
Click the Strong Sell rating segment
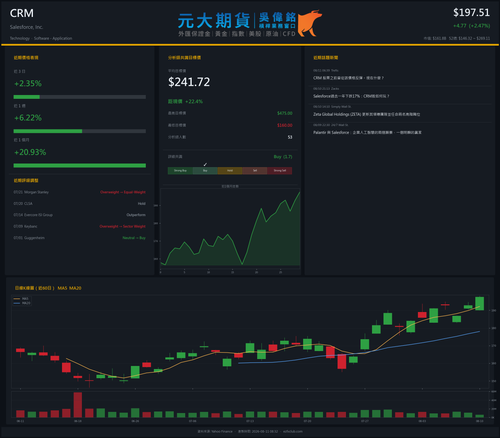[280, 171]
